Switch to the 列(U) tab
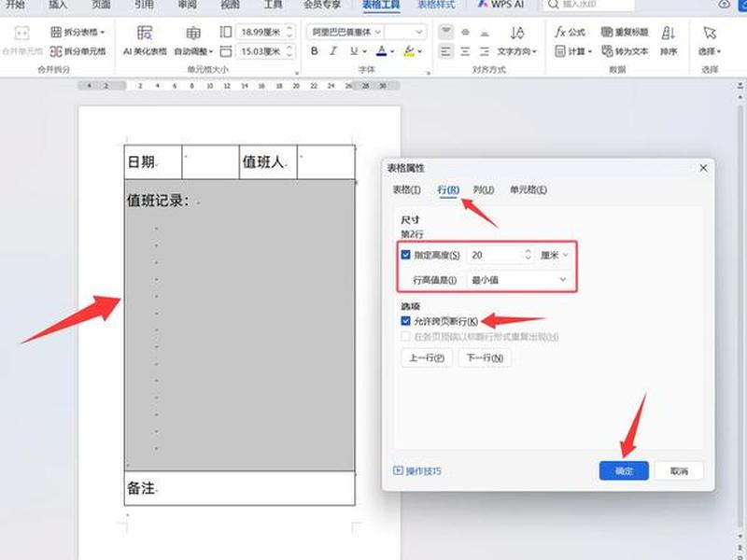 (x=484, y=189)
